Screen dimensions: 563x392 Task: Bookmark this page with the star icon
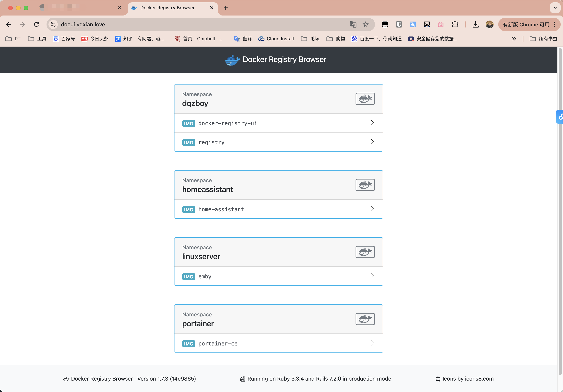(366, 24)
